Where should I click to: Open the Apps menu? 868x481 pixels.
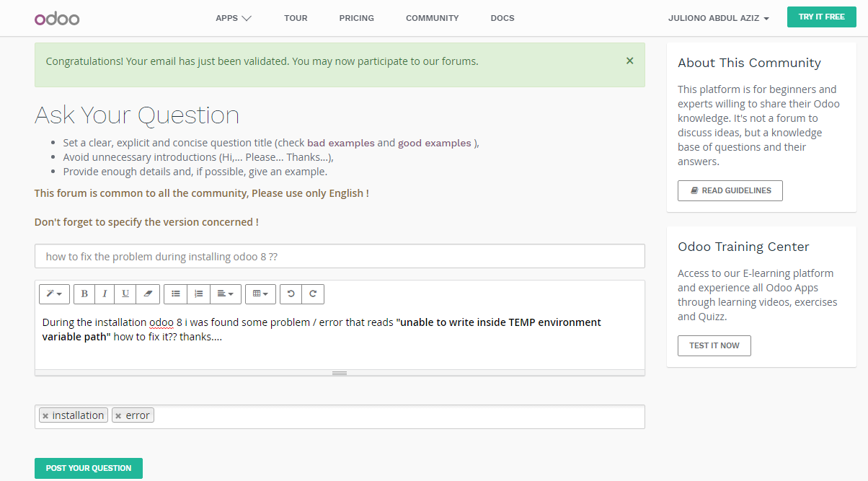(x=233, y=18)
